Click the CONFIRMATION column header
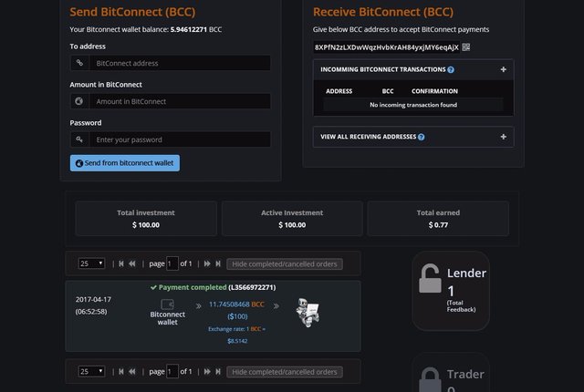The height and width of the screenshot is (392, 584). pos(434,91)
